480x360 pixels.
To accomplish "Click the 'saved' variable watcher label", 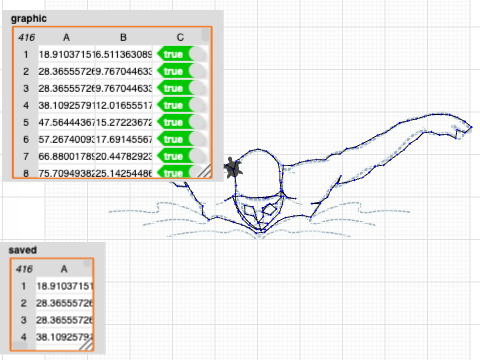I will 23,250.
